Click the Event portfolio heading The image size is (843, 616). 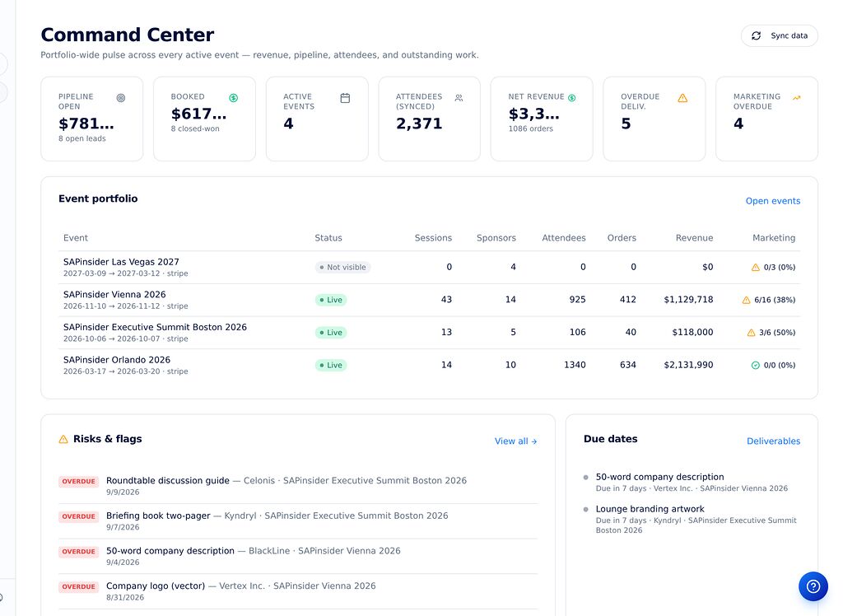98,198
